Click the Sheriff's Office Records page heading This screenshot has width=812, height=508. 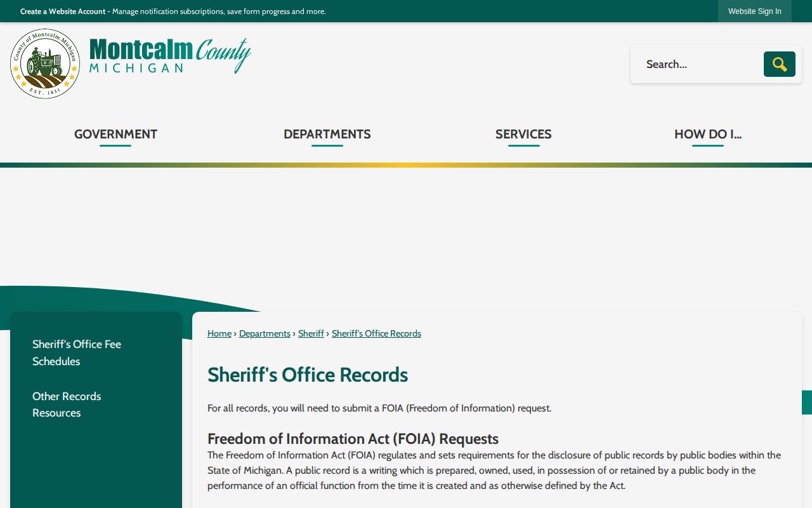308,375
